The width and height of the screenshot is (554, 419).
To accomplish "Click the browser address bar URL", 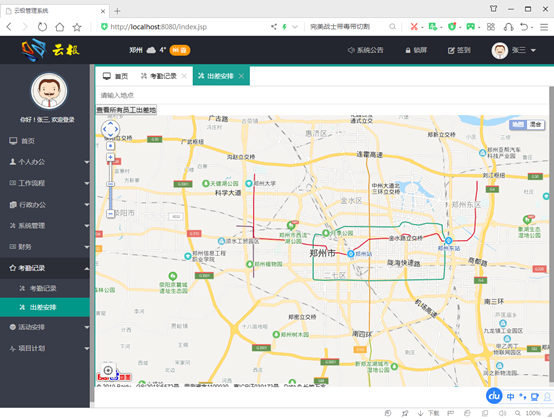I will (159, 27).
